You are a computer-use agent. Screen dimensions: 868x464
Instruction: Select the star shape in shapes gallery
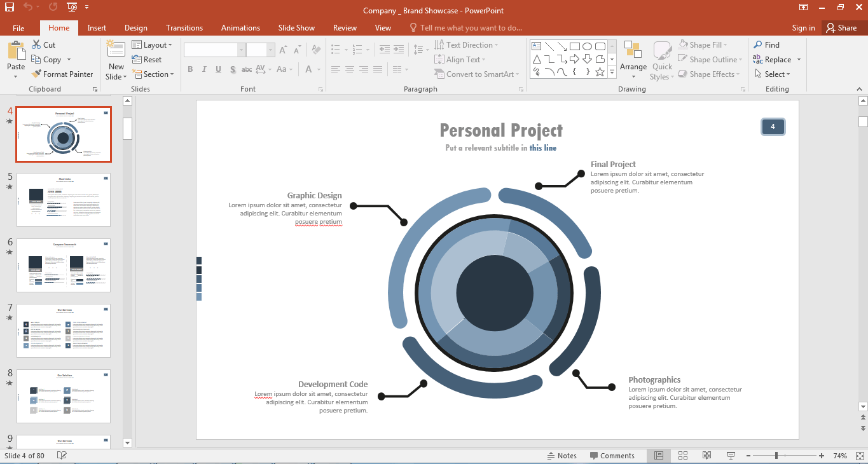[600, 72]
